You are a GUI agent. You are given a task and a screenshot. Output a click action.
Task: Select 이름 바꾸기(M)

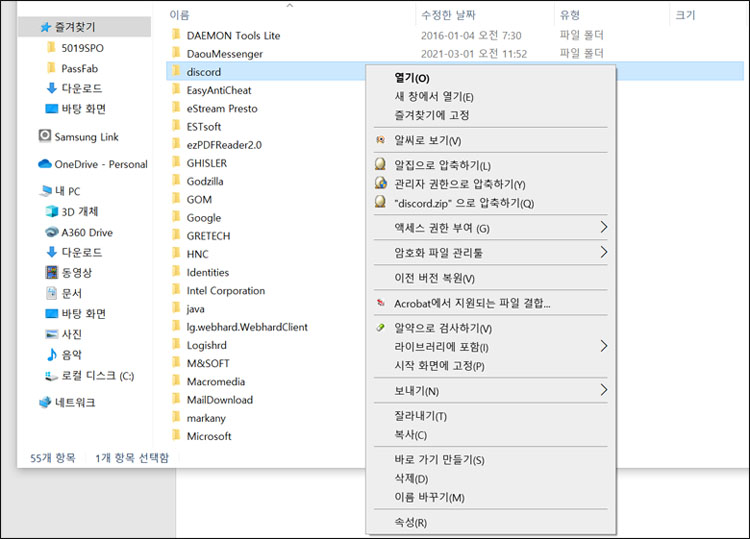point(429,497)
